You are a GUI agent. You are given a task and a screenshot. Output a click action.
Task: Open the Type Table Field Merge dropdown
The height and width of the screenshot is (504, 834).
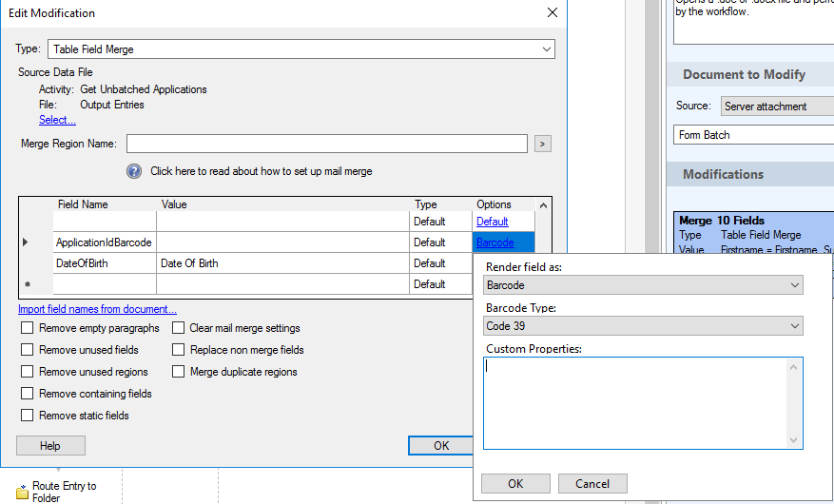click(x=301, y=48)
